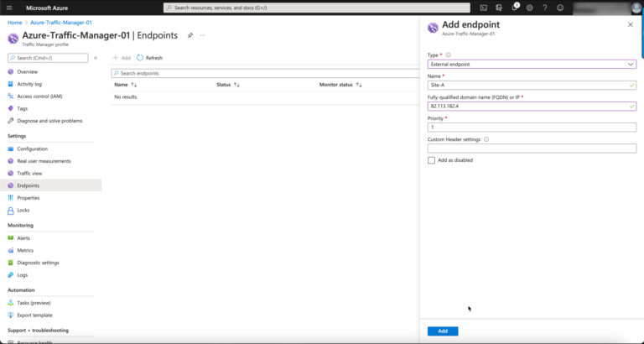This screenshot has height=344, width=644.
Task: Tick the Add as disabled checkbox
Action: click(431, 160)
